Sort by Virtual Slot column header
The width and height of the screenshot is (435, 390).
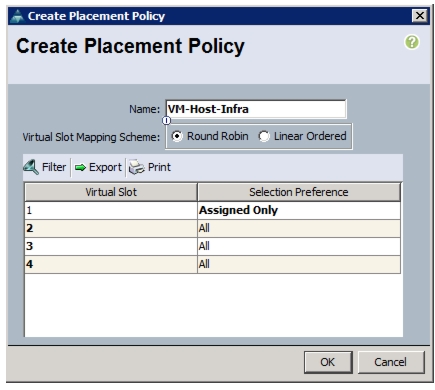[111, 192]
